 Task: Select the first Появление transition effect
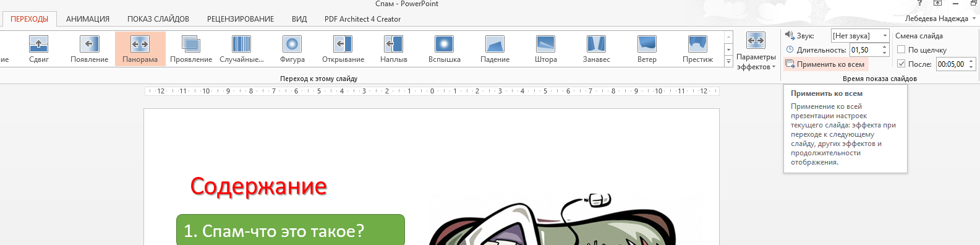[x=90, y=49]
